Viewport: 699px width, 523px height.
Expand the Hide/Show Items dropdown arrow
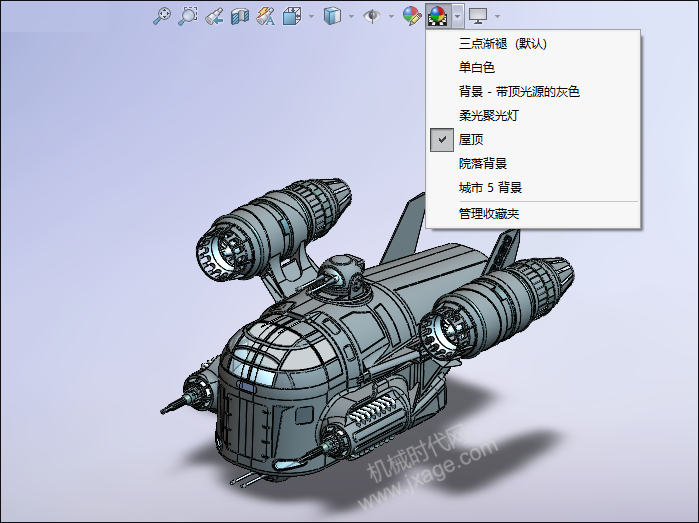(391, 16)
